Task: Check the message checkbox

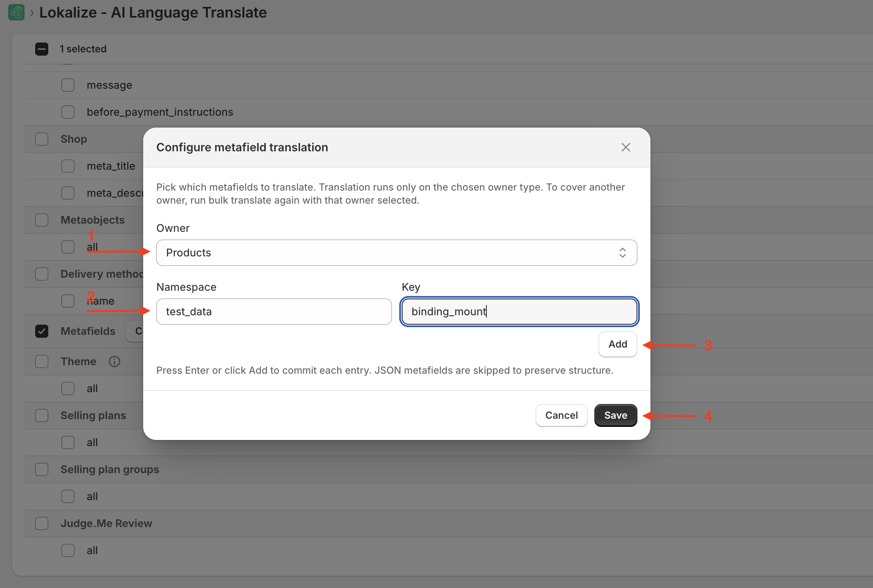Action: [x=68, y=85]
